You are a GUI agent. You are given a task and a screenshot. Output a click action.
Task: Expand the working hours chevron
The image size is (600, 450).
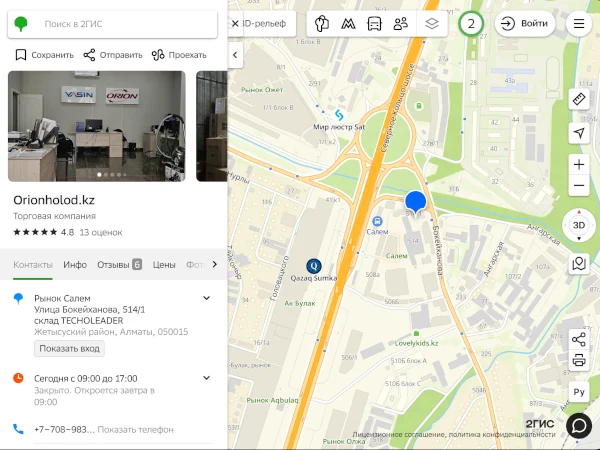[207, 378]
